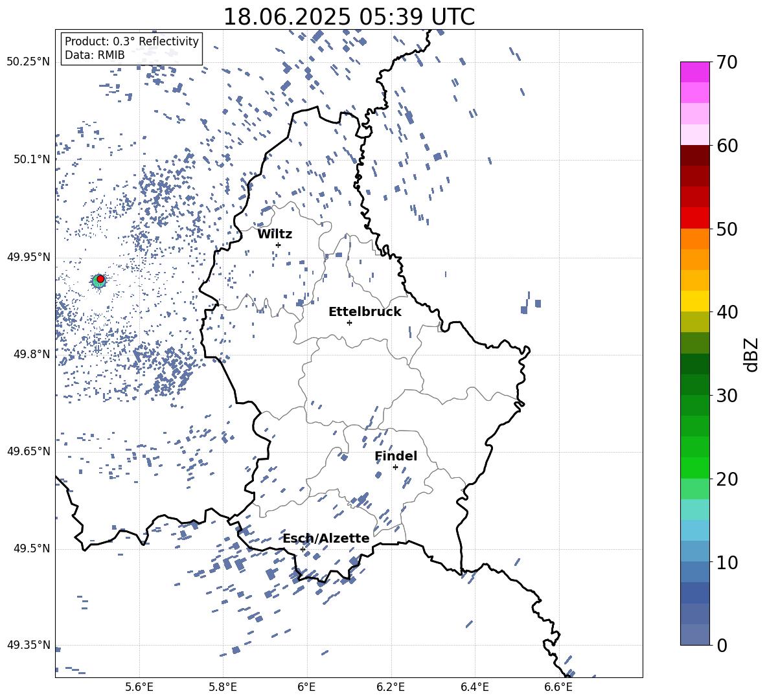Click the 49.65°N latitude label

click(x=29, y=451)
